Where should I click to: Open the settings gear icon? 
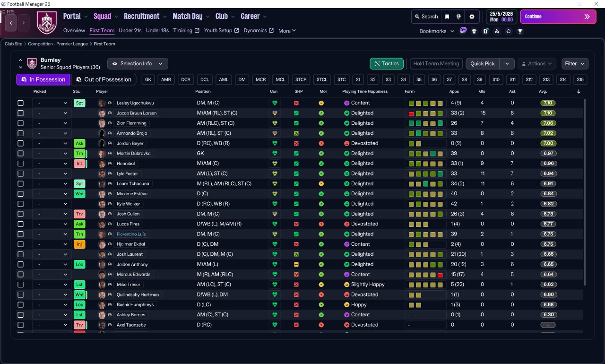tap(472, 17)
